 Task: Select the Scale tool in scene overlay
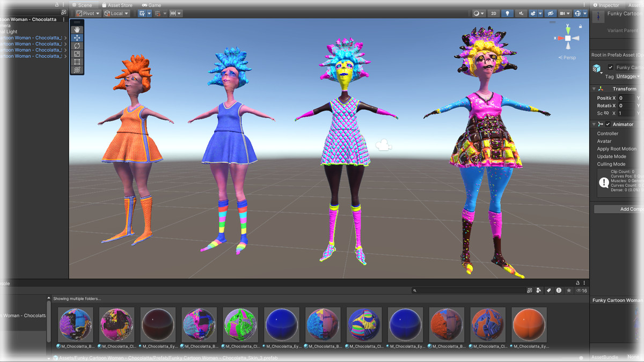[x=77, y=54]
